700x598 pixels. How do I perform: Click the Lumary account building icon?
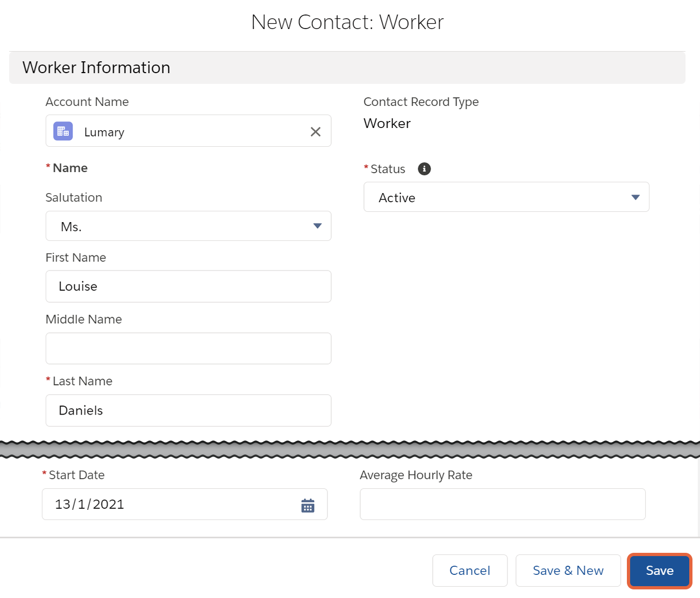click(62, 131)
